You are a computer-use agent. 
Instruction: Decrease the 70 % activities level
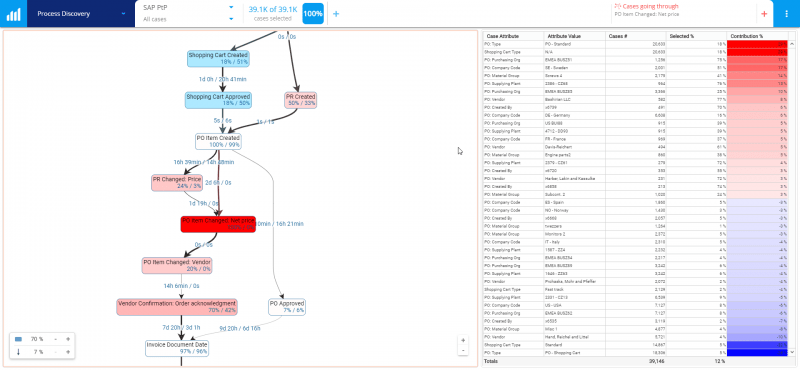[x=55, y=339]
